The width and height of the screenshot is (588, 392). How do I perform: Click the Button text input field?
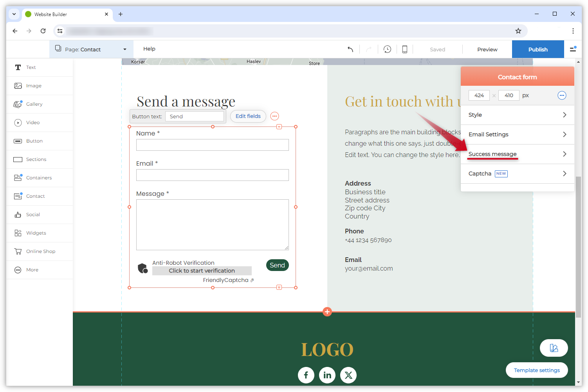[x=195, y=116]
